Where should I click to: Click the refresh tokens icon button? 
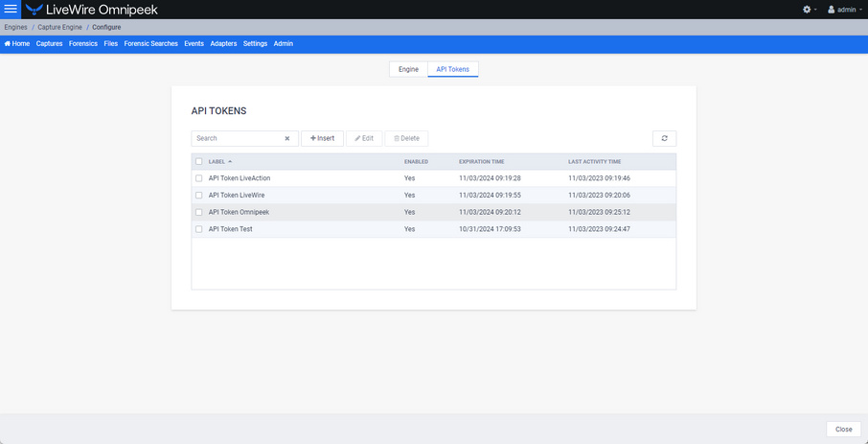coord(664,139)
